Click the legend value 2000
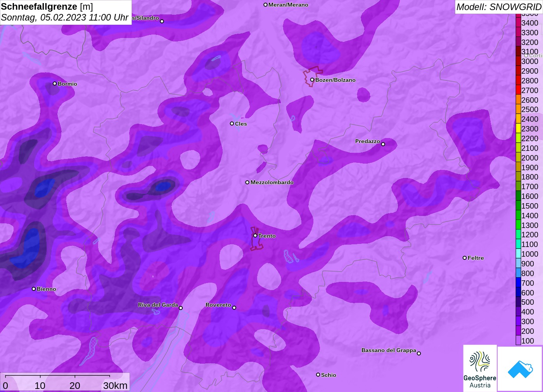543x392 pixels. click(530, 158)
